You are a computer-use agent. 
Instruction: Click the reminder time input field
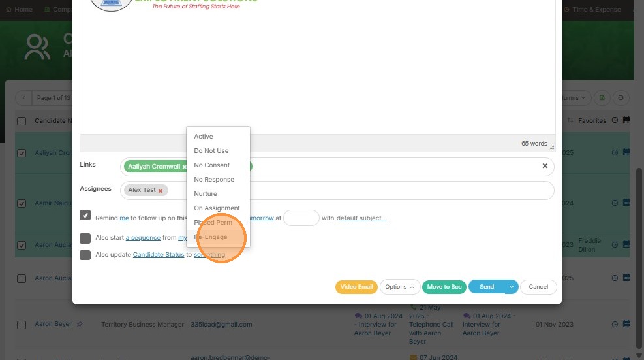301,218
